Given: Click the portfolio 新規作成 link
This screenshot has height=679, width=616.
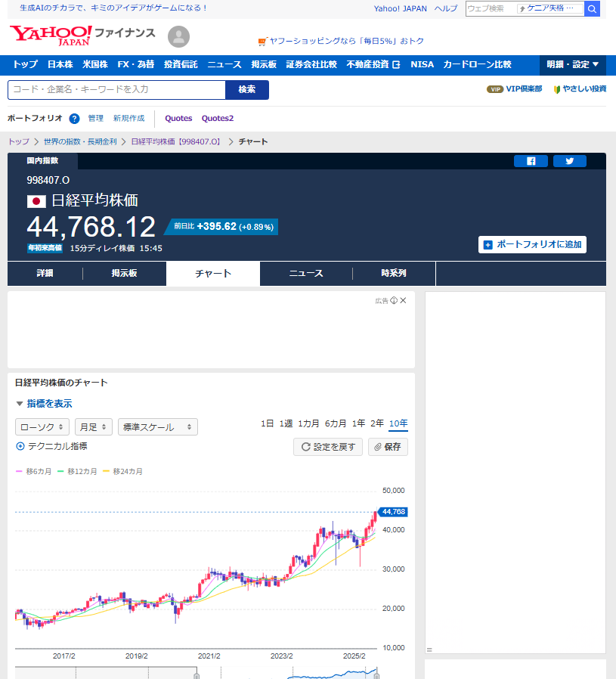Looking at the screenshot, I should pyautogui.click(x=129, y=119).
